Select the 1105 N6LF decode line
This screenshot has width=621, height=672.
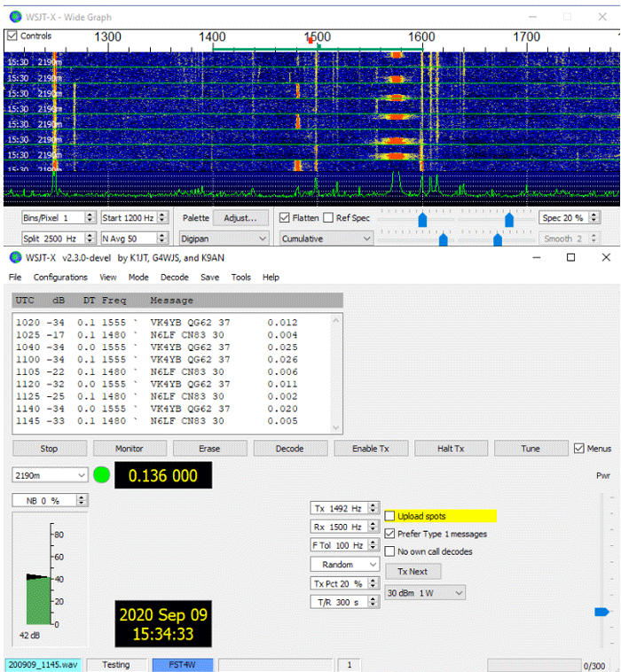pyautogui.click(x=157, y=372)
